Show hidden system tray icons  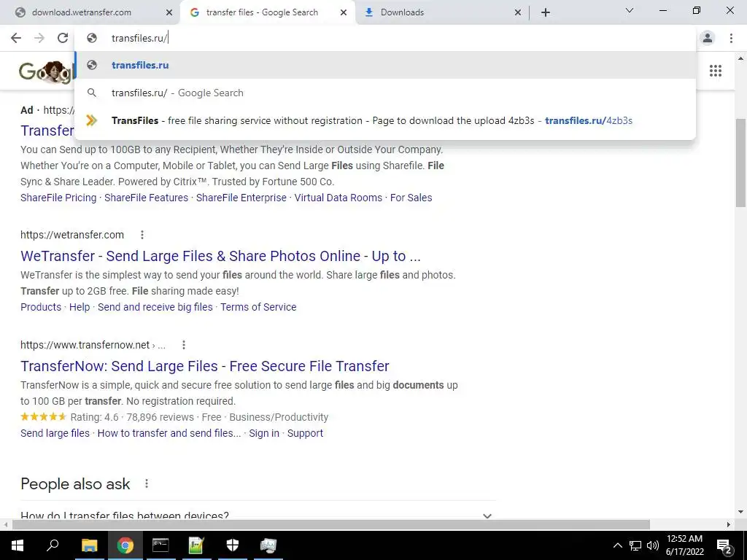(x=617, y=545)
